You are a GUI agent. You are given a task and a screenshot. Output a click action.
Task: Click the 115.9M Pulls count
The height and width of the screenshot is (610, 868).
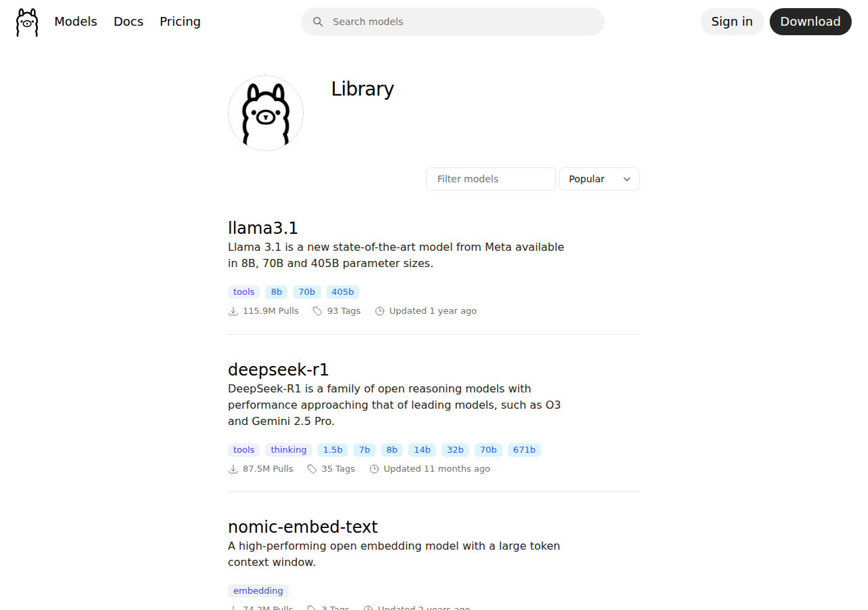point(271,311)
